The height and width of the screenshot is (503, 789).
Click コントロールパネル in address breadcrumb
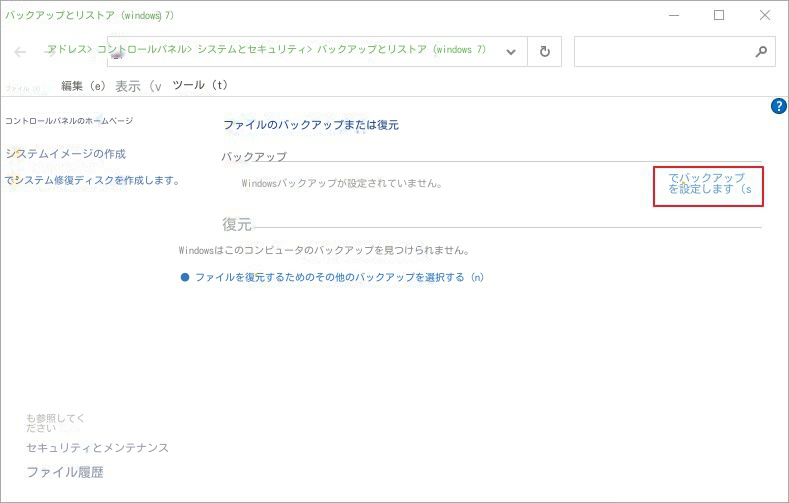point(139,50)
